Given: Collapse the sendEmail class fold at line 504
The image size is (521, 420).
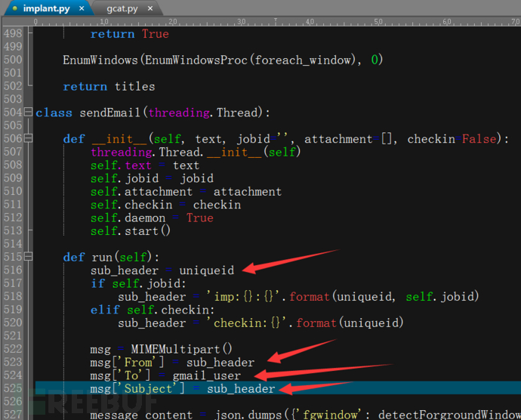Looking at the screenshot, I should pos(29,112).
